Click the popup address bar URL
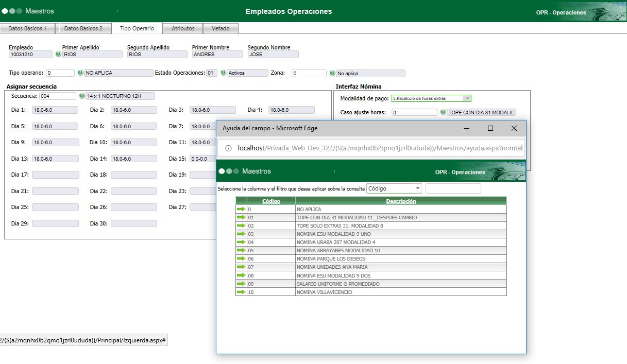Image resolution: width=627 pixels, height=364 pixels. coord(379,148)
